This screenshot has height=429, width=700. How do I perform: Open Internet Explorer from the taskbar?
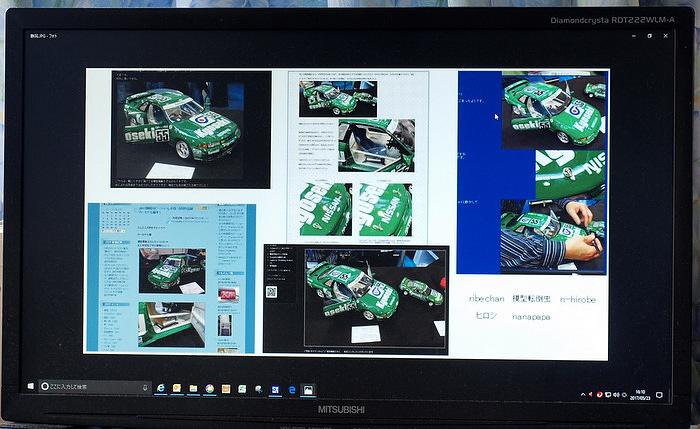tap(161, 388)
